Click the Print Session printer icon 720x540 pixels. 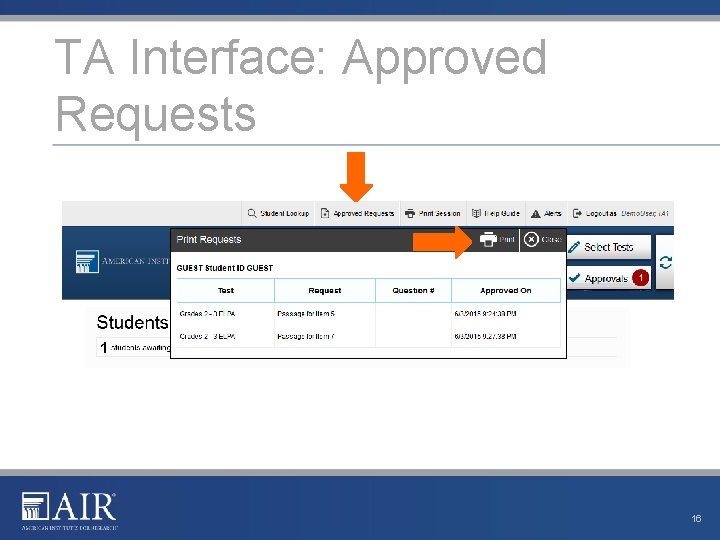(410, 214)
